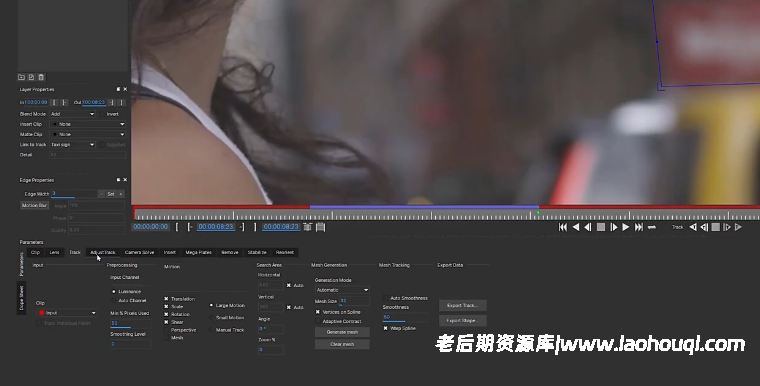Viewport: 760px width, 386px height.
Task: Enable Adaptive Contrast checkbox
Action: (318, 321)
